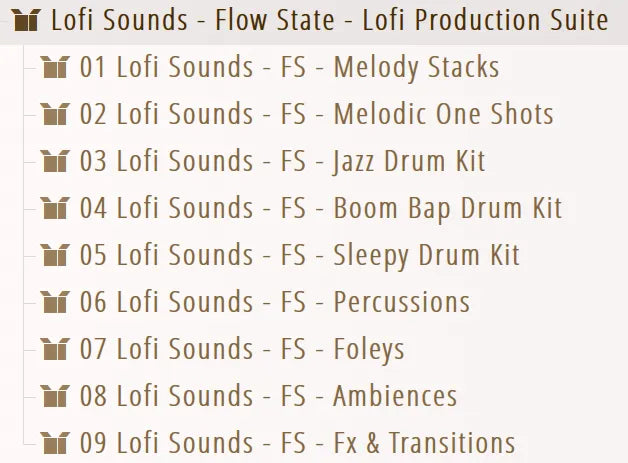Click the pack icon next to 01 Melody Stacks
The height and width of the screenshot is (463, 628).
click(55, 68)
